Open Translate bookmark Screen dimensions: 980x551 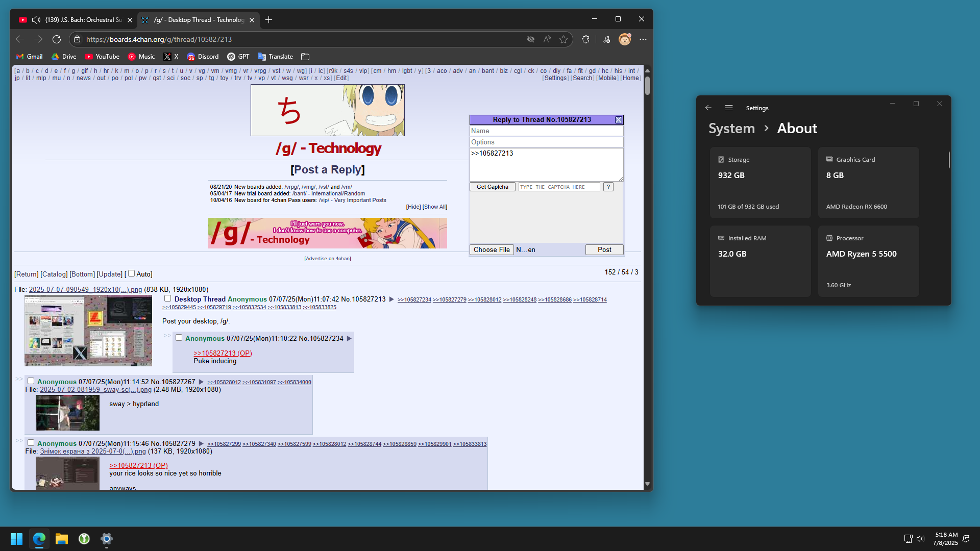click(275, 57)
